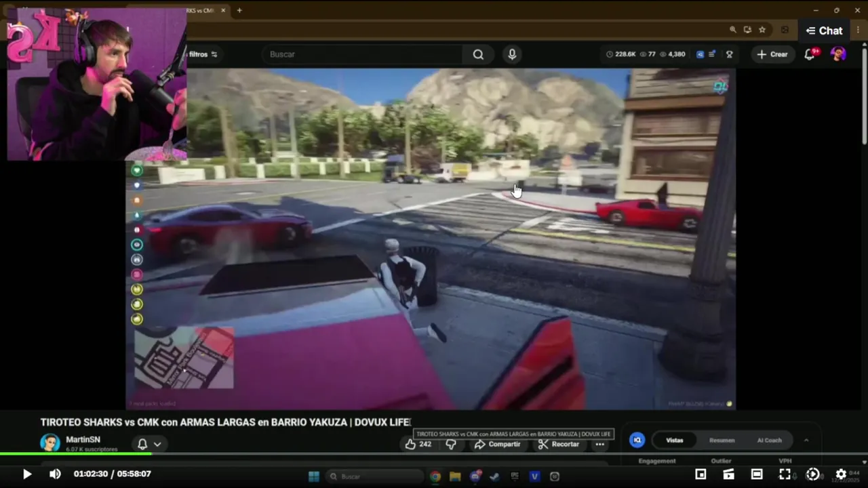The width and height of the screenshot is (868, 488).
Task: Click the 228.6K stat in stats bar
Action: [621, 54]
